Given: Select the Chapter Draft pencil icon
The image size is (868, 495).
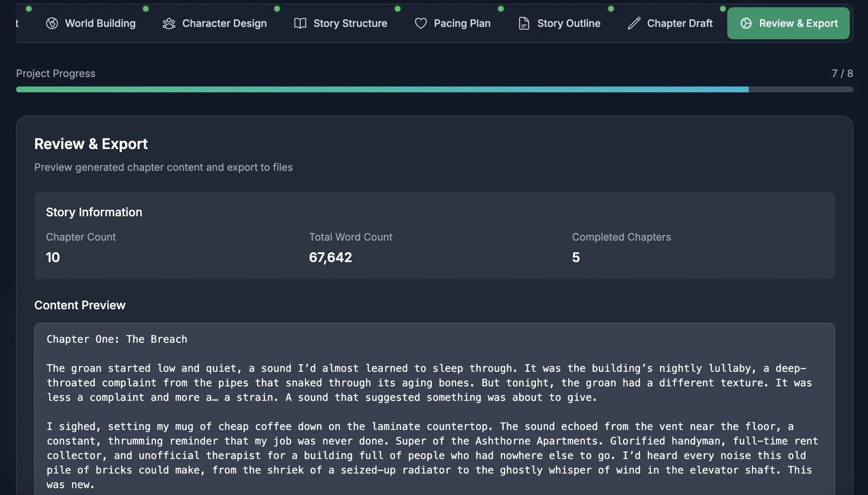Looking at the screenshot, I should point(634,23).
